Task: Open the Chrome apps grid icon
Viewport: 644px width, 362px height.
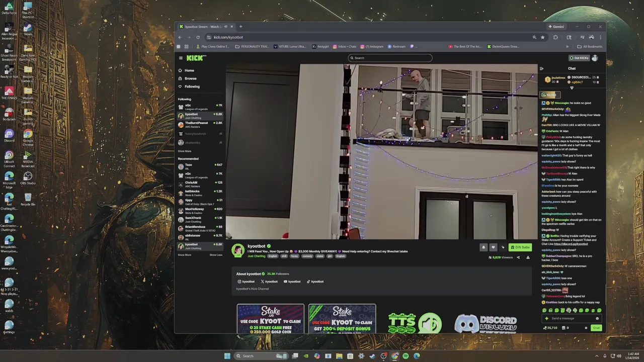Action: point(186,46)
